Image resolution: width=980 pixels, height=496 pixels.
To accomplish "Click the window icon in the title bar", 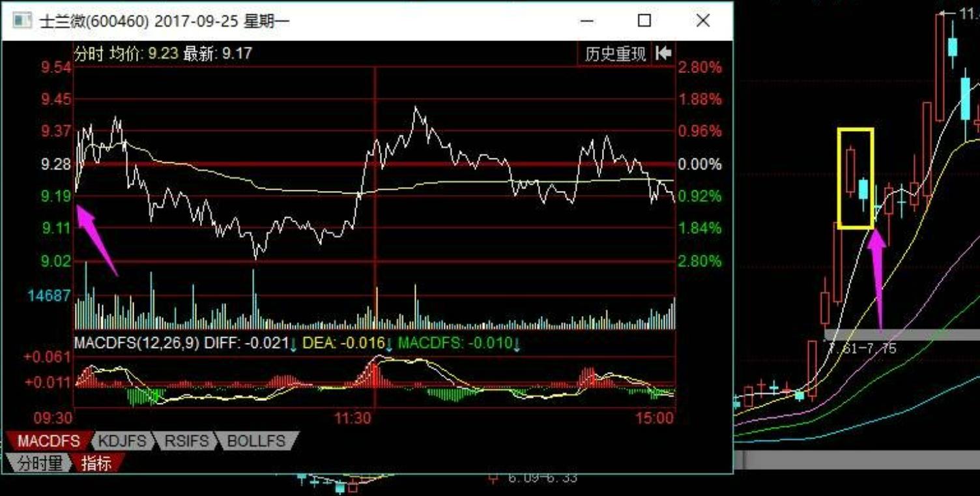I will click(x=23, y=21).
